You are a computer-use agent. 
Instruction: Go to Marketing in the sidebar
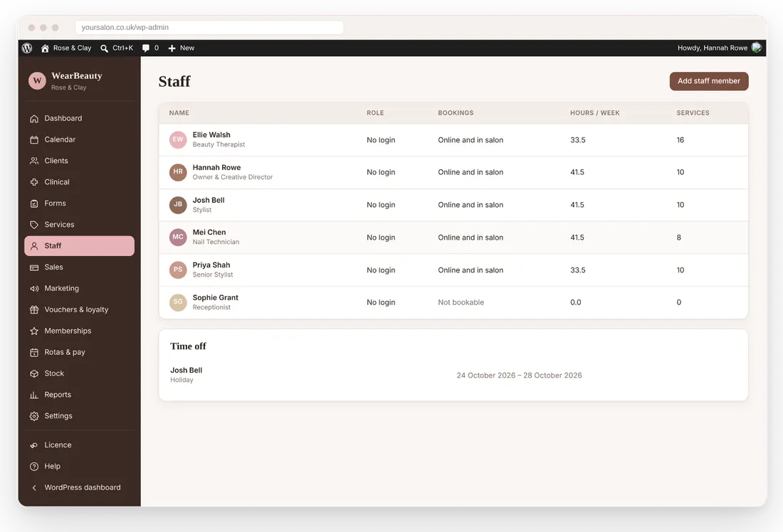click(80, 289)
